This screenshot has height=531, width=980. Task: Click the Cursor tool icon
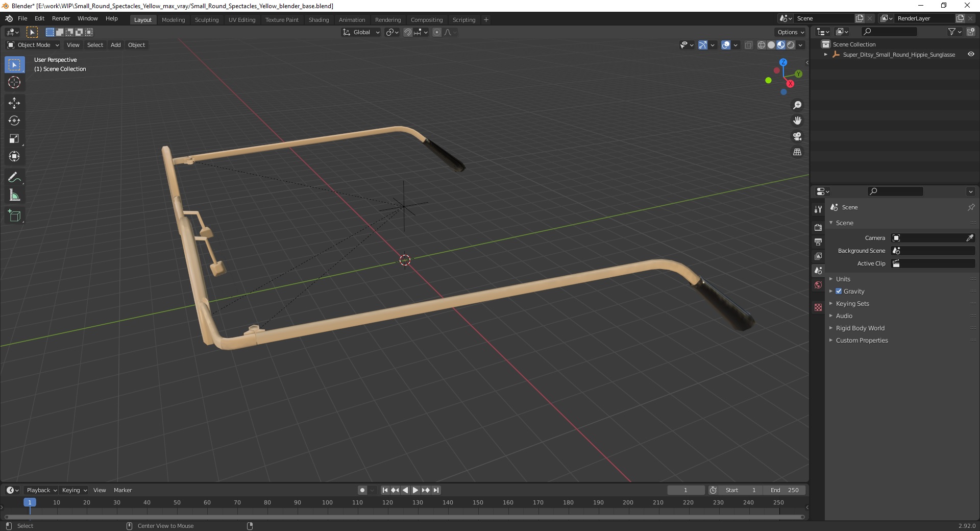click(14, 82)
